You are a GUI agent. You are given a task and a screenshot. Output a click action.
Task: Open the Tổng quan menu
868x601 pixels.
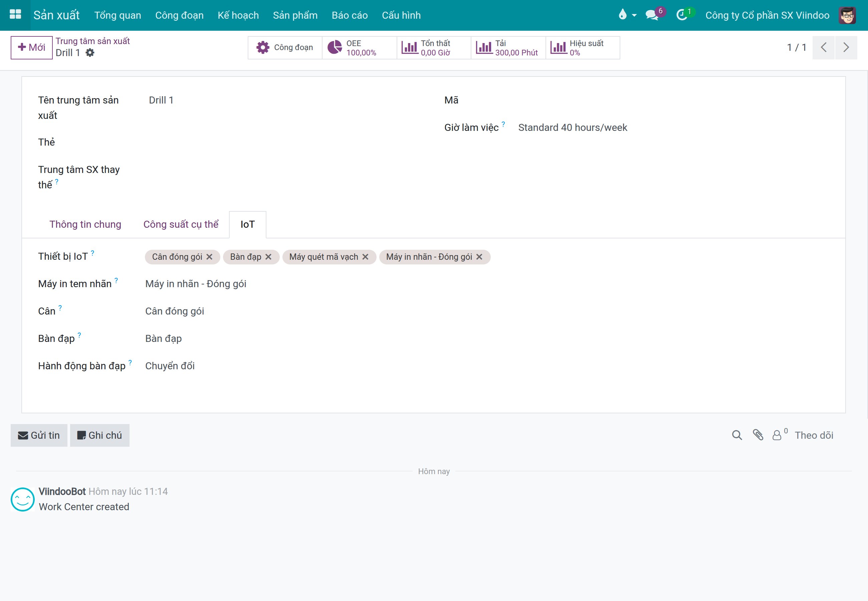coord(118,15)
